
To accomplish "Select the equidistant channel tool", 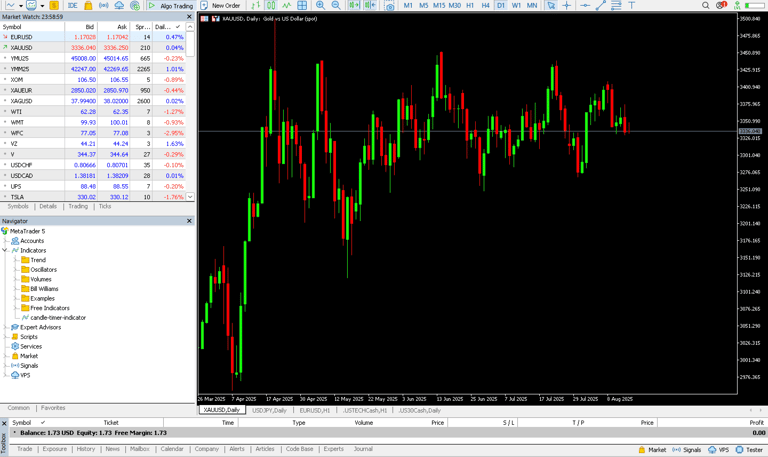I will [616, 5].
